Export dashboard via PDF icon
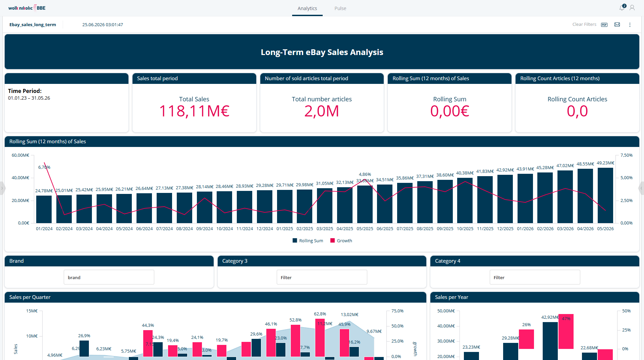 [604, 24]
